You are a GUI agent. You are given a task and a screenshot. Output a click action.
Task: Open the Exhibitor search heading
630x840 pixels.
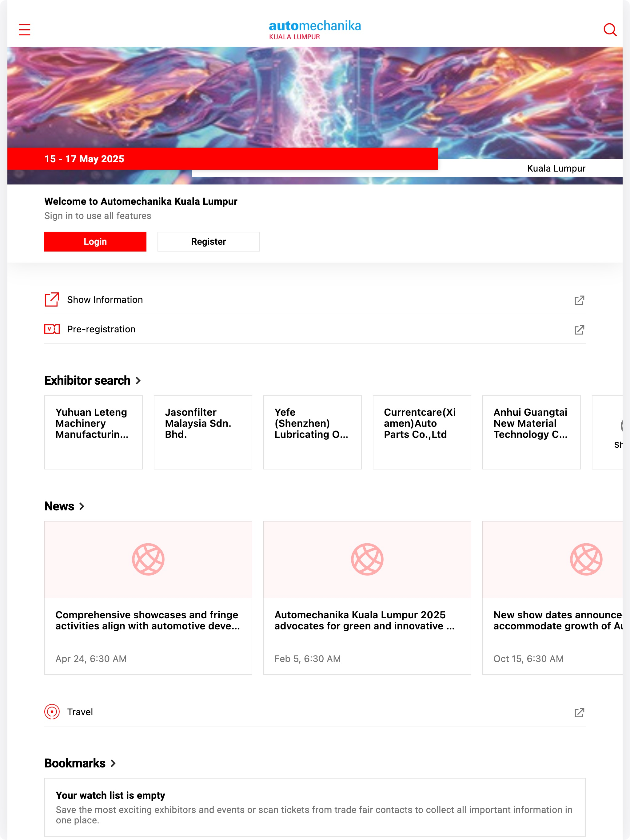coord(87,381)
